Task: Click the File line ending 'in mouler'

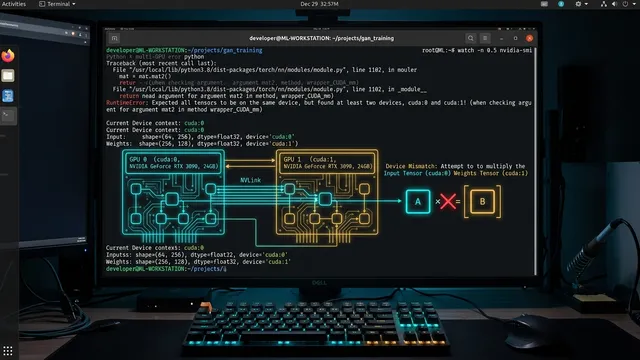Action: coord(264,70)
